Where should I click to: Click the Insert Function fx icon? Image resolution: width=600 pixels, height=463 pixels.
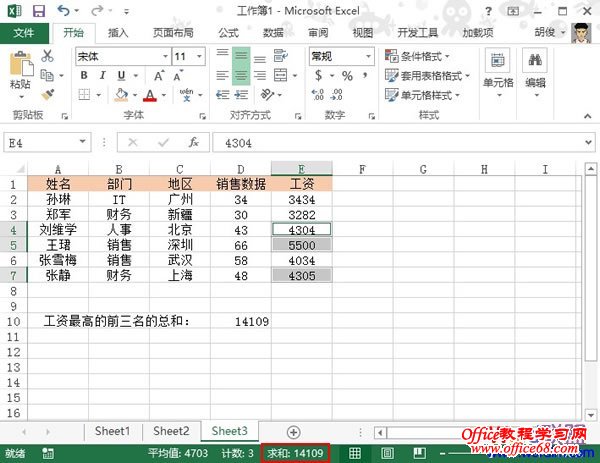click(194, 143)
